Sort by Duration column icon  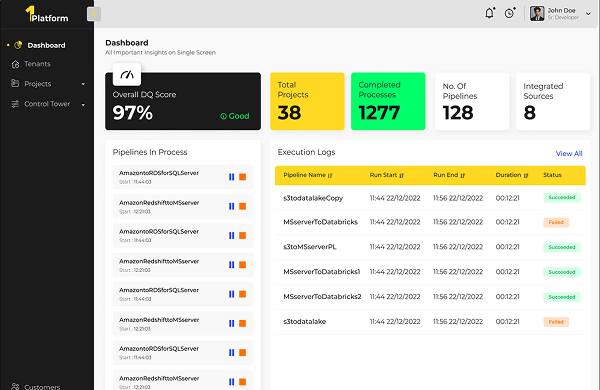tap(526, 175)
